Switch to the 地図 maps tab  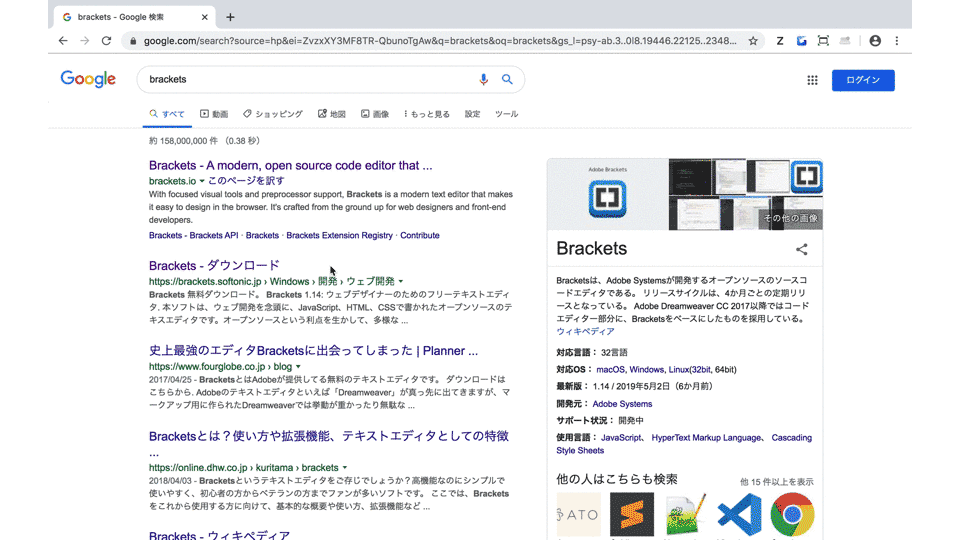331,114
